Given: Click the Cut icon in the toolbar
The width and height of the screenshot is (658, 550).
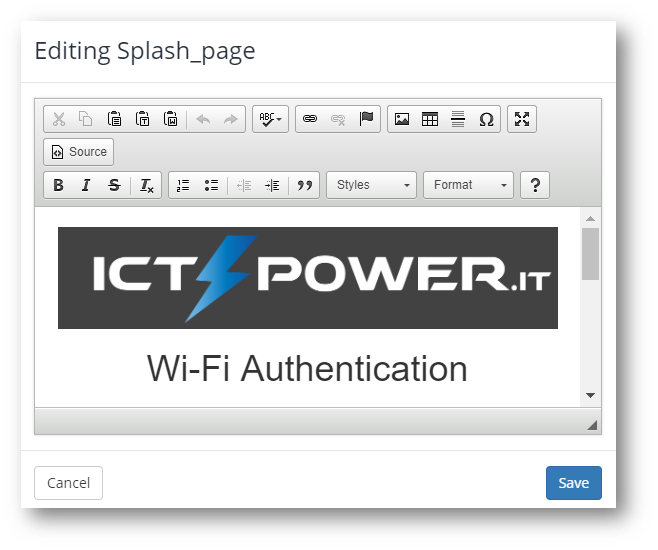Looking at the screenshot, I should point(59,119).
